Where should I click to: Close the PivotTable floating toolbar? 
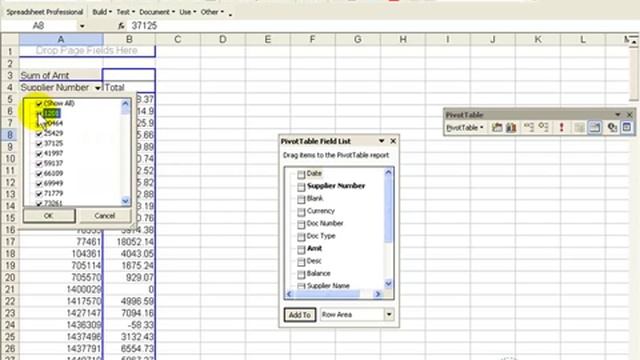pos(629,115)
